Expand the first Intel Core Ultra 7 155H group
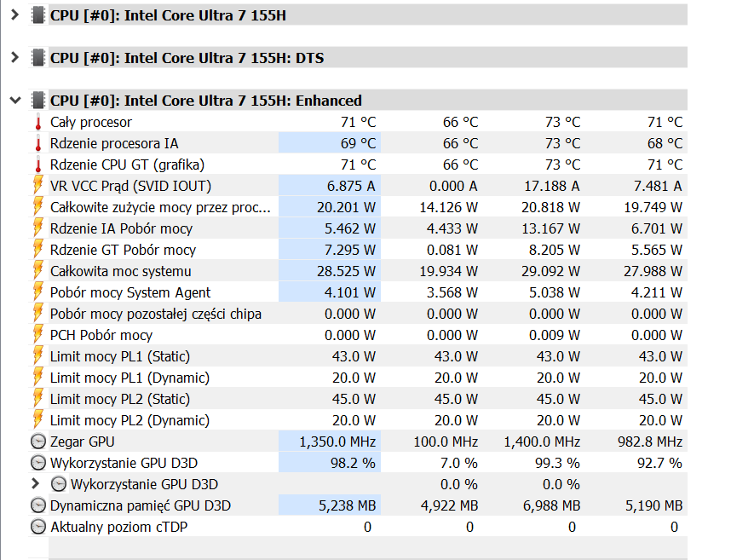This screenshot has width=731, height=560. [x=14, y=14]
